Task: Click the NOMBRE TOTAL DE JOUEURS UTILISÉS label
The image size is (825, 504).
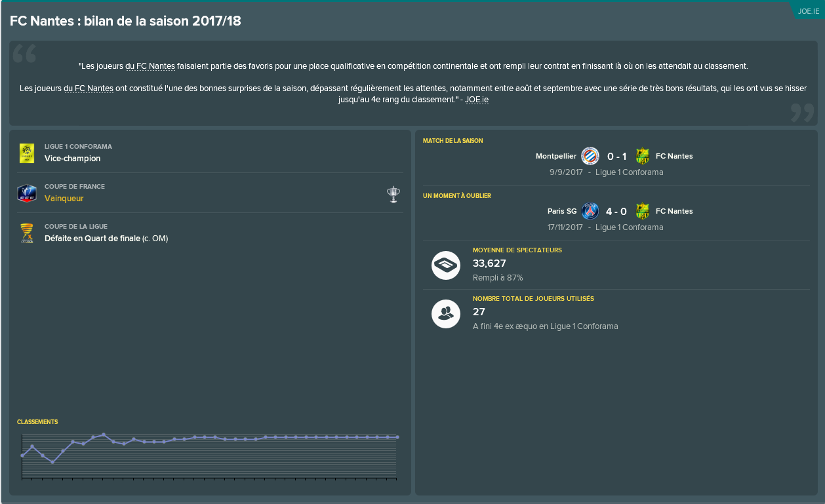Action: [533, 299]
